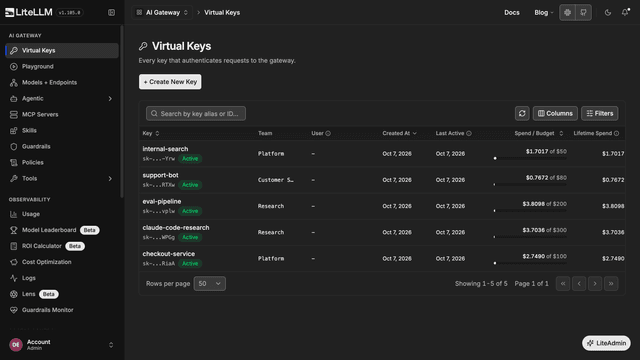Click the account avatar
The width and height of the screenshot is (640, 360).
16,345
